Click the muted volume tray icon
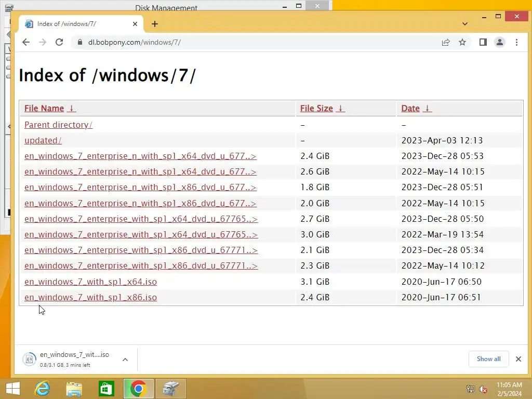Screen dimensions: 532x399 [483, 389]
